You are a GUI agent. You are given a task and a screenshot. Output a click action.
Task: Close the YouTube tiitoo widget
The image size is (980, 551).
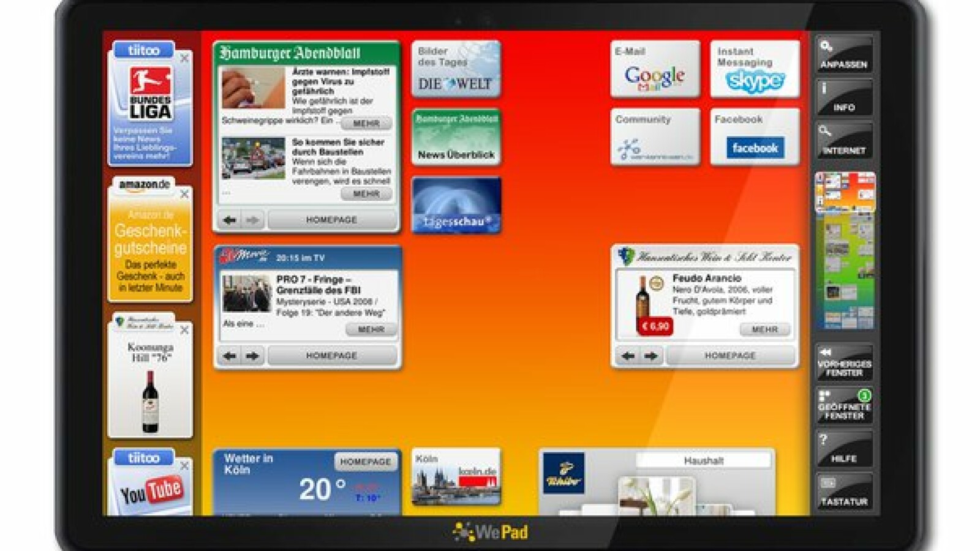184,466
